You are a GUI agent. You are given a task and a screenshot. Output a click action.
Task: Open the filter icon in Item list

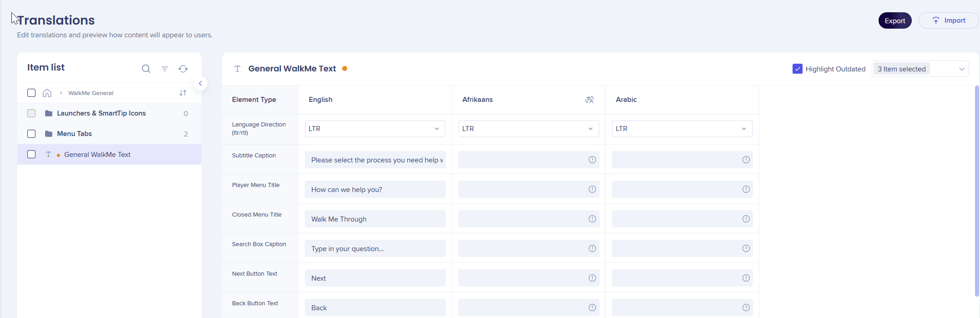coord(165,69)
